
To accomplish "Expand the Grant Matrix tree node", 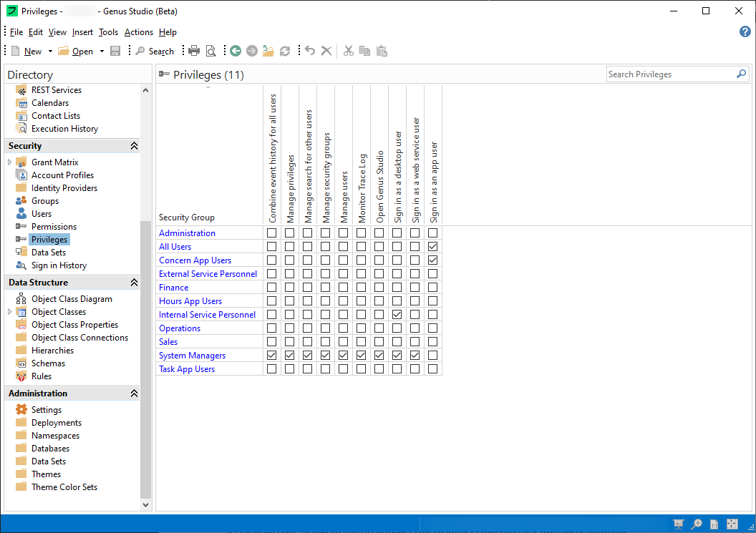I will pyautogui.click(x=10, y=162).
